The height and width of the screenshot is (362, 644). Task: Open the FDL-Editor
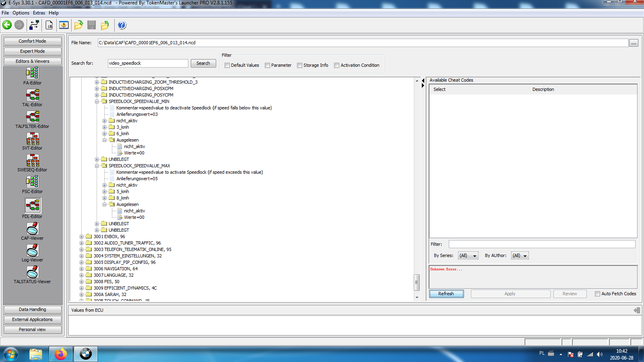[32, 208]
